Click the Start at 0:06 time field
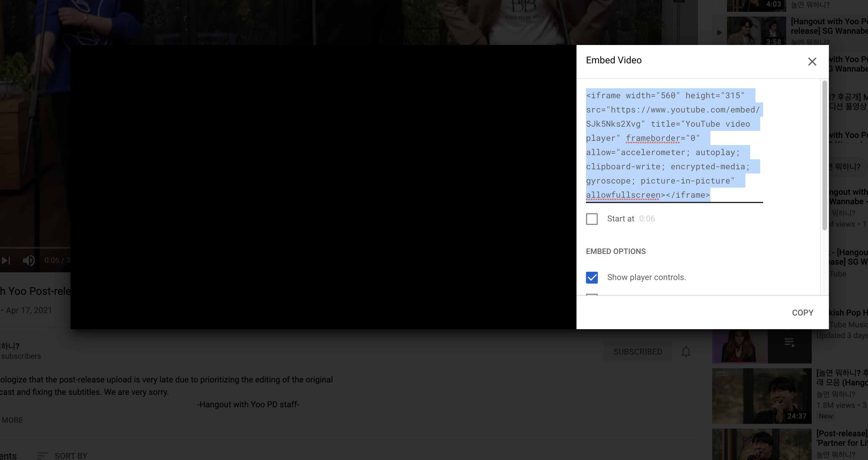Viewport: 868px width, 460px height. 647,219
